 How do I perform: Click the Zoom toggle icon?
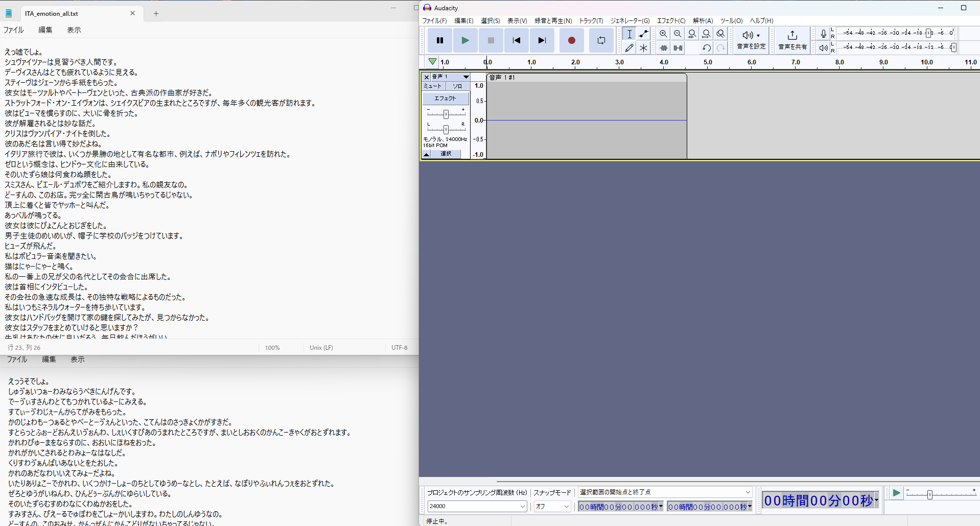pyautogui.click(x=720, y=34)
